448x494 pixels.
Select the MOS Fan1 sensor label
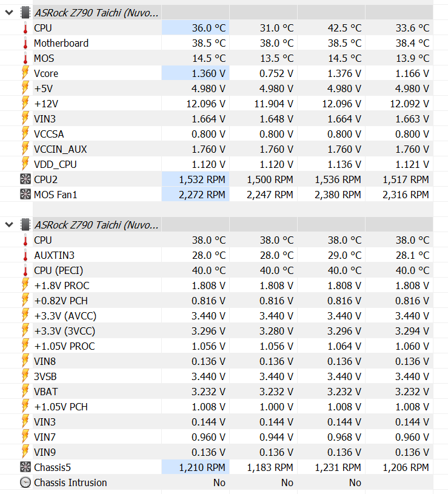click(55, 195)
